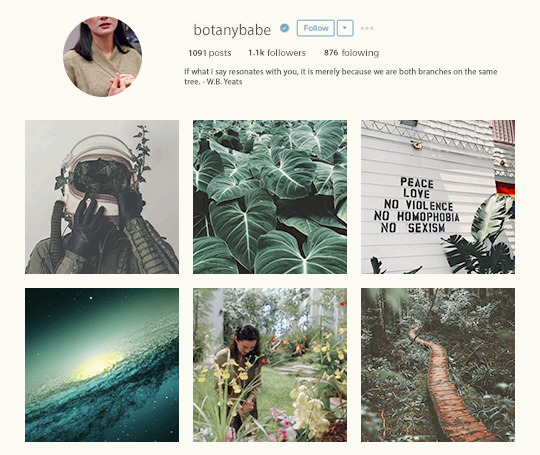Click the verified badge next to botanybabe
The image size is (540, 455).
click(284, 28)
